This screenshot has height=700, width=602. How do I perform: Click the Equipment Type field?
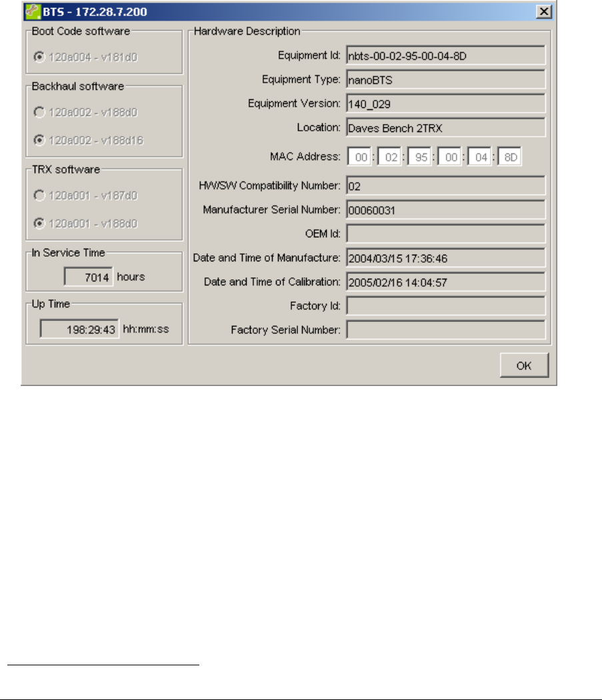pos(446,80)
